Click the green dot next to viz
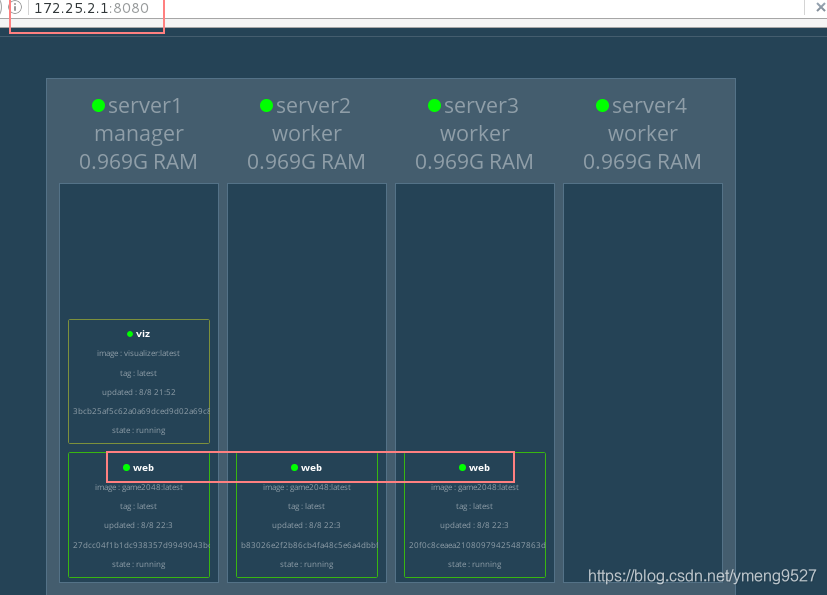Screen dimensions: 827x595 130,334
